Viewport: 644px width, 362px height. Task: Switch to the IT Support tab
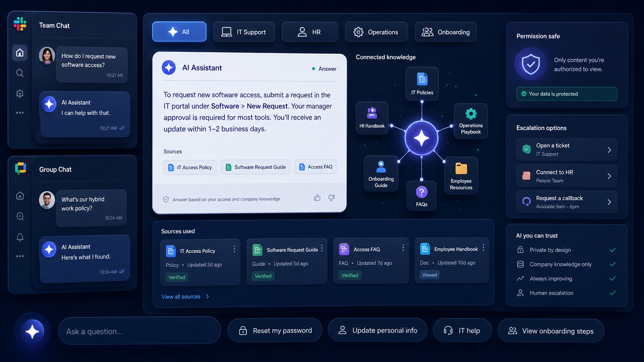[x=244, y=32]
